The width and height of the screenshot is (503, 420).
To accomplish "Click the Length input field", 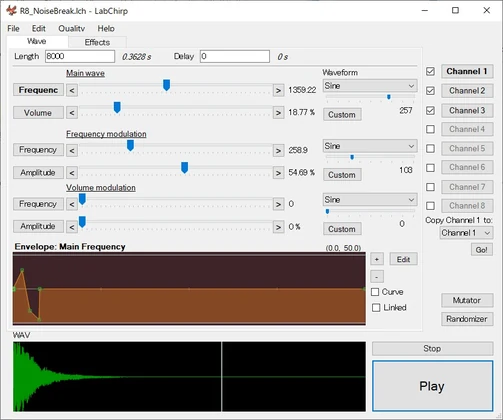I will [80, 56].
